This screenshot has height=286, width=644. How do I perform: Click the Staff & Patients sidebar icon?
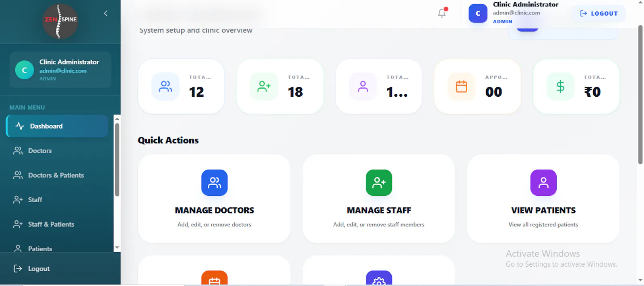18,224
